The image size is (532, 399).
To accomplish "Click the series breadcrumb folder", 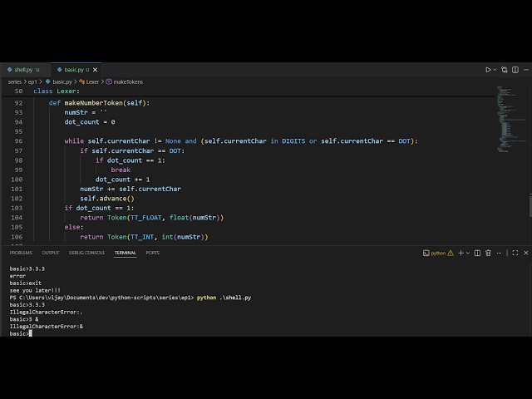I will click(x=15, y=81).
